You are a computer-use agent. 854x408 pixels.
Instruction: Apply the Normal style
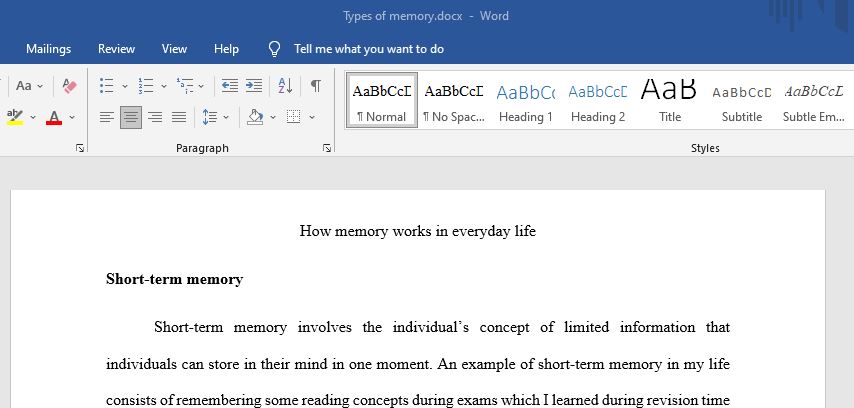click(x=381, y=100)
